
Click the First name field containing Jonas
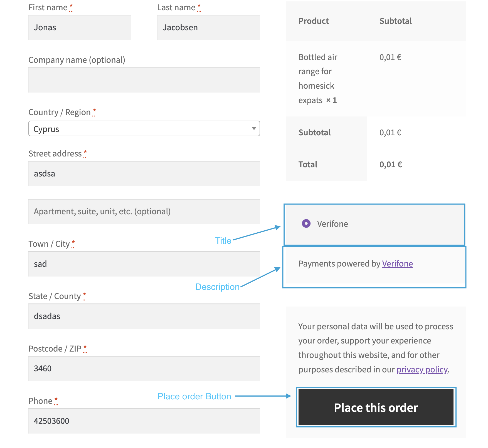click(x=80, y=27)
